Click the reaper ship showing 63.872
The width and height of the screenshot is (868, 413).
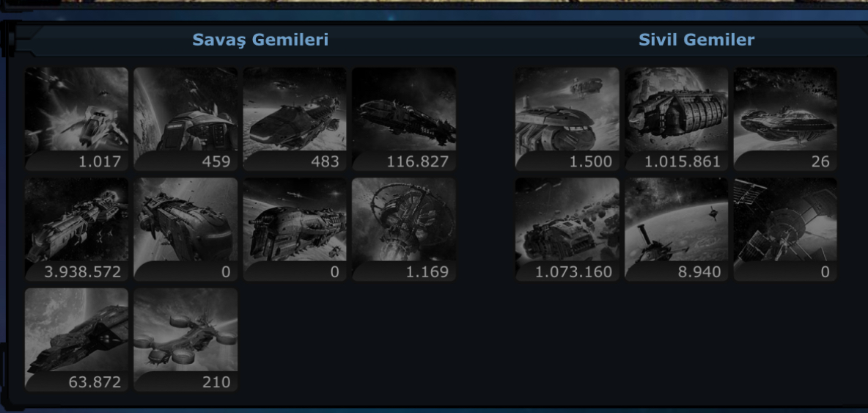click(76, 340)
